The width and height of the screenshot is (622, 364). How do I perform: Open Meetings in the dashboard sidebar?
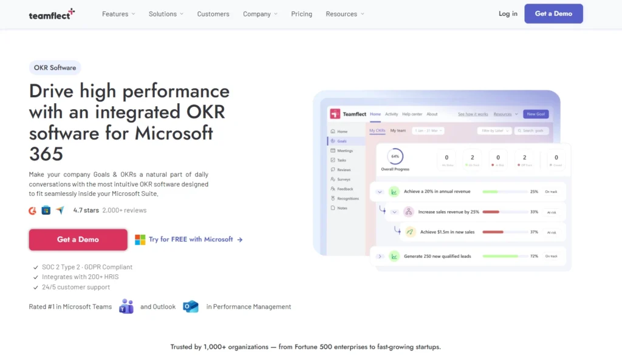coord(341,150)
